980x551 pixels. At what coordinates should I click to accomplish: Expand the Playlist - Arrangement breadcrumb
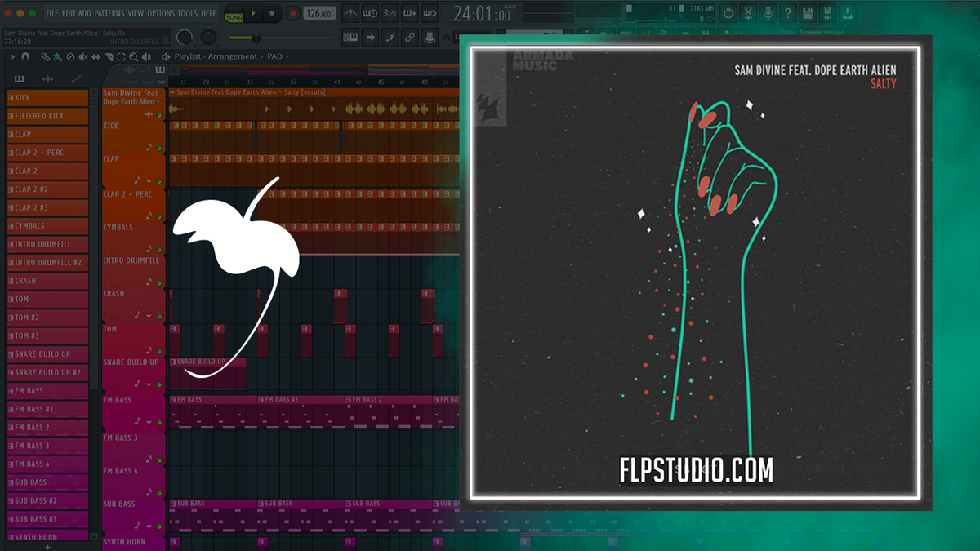(216, 56)
